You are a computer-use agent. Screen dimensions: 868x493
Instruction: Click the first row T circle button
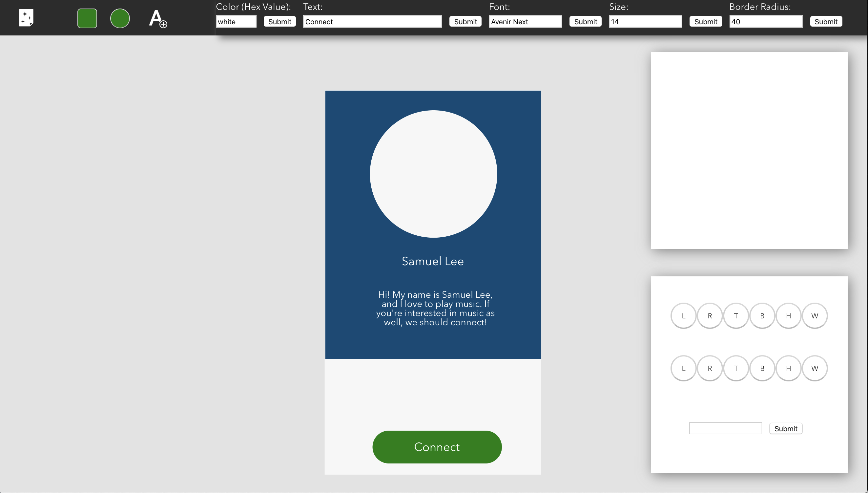click(x=736, y=315)
